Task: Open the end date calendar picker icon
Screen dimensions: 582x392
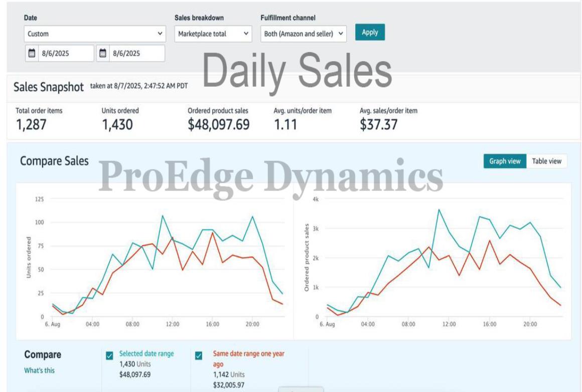Action: (103, 53)
